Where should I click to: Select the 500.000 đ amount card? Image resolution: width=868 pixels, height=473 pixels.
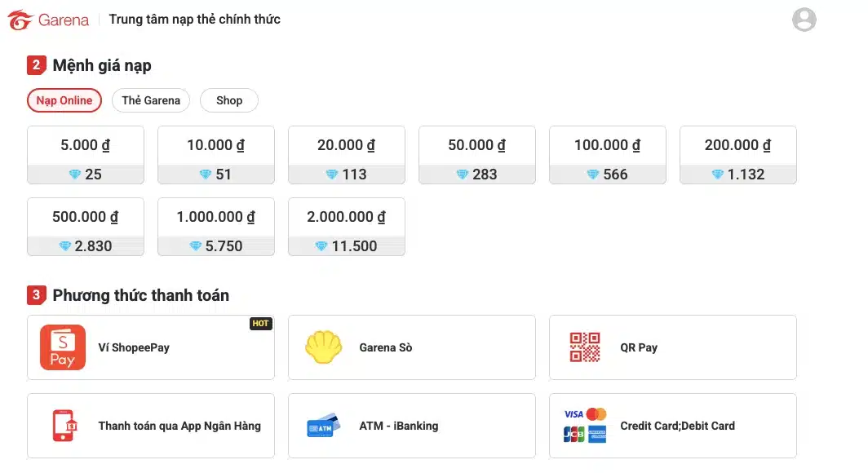click(x=85, y=227)
